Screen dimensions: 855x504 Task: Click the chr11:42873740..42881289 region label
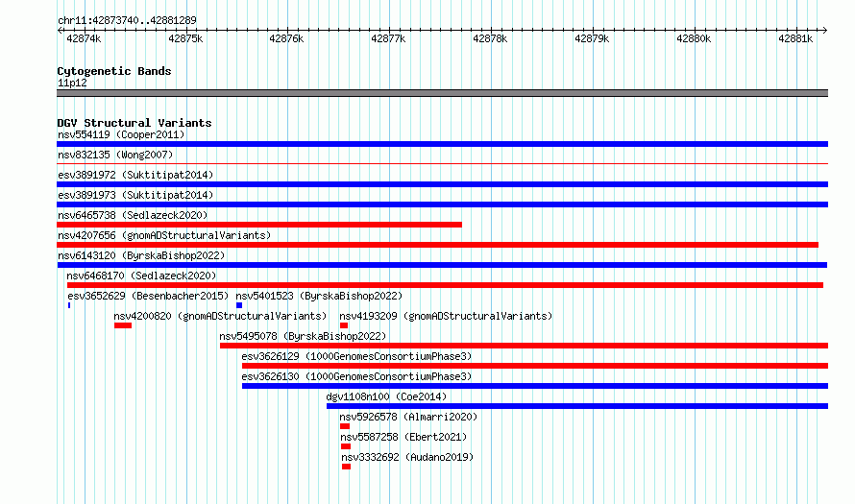[x=127, y=20]
